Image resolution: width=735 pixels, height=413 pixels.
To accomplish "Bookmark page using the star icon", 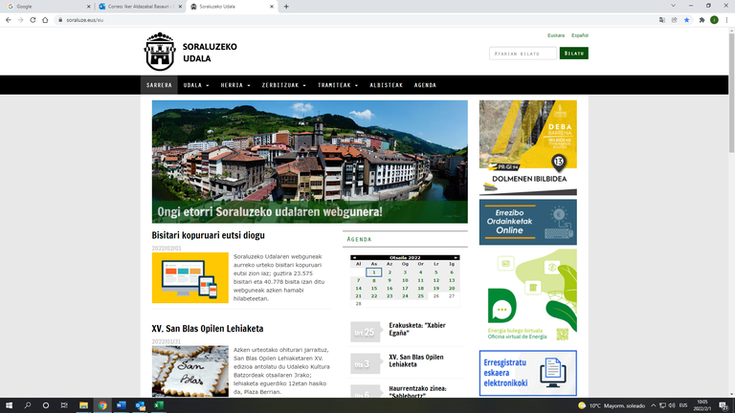I will (687, 20).
